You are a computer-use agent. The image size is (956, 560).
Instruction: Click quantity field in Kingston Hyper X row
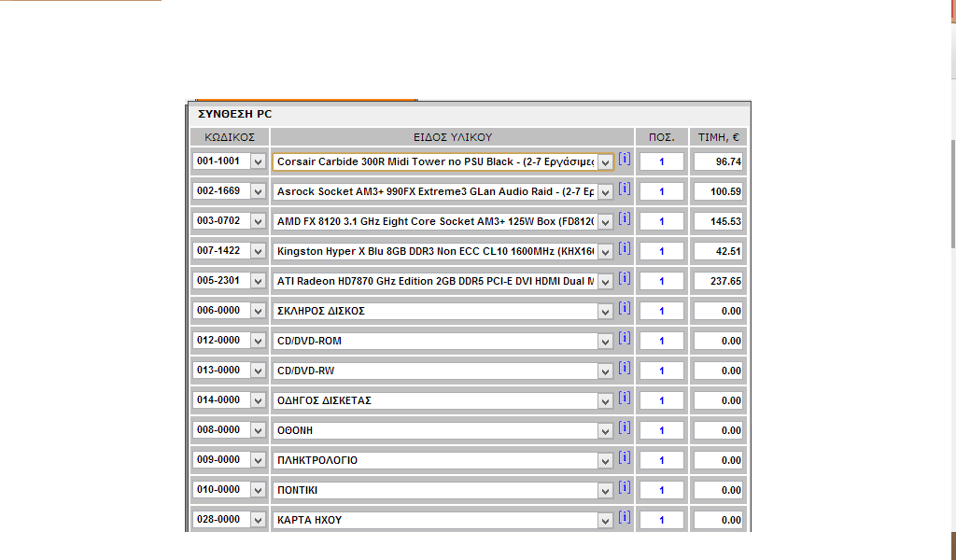(662, 251)
